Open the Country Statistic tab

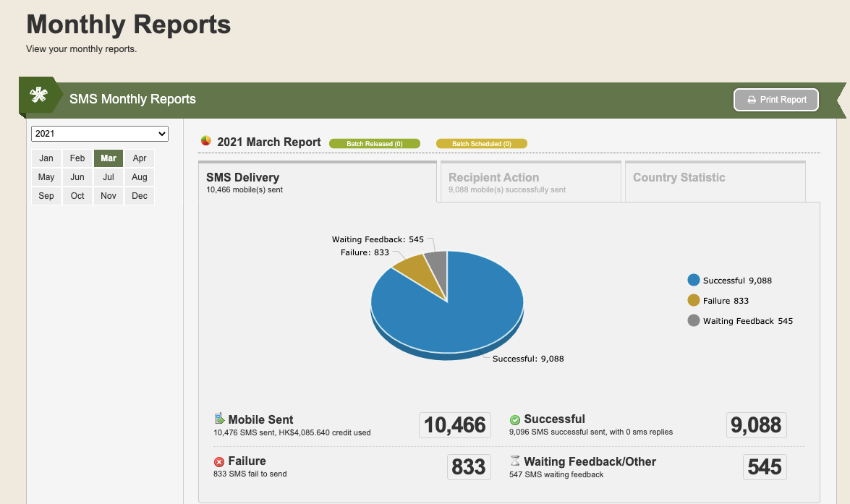tap(715, 182)
